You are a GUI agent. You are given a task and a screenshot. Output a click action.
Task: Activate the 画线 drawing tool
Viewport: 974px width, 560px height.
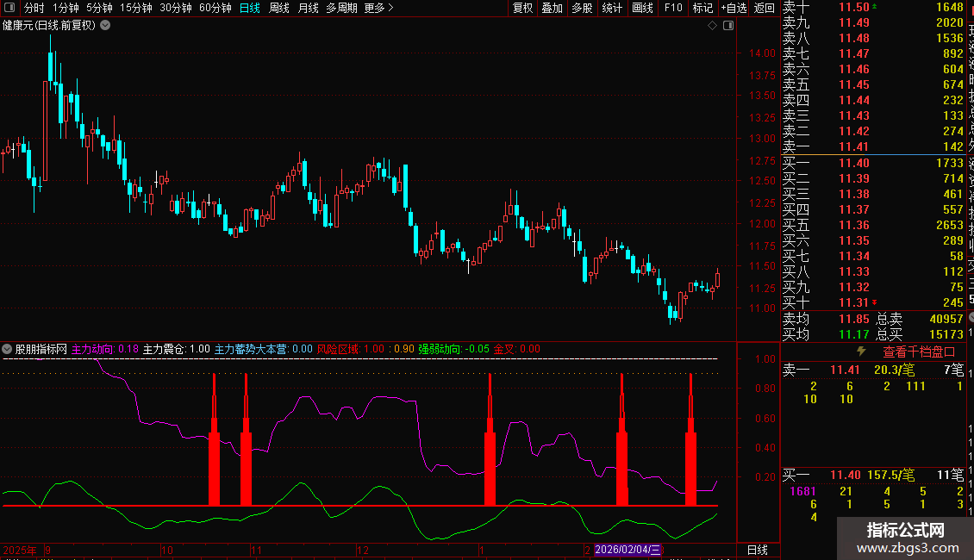[x=641, y=8]
